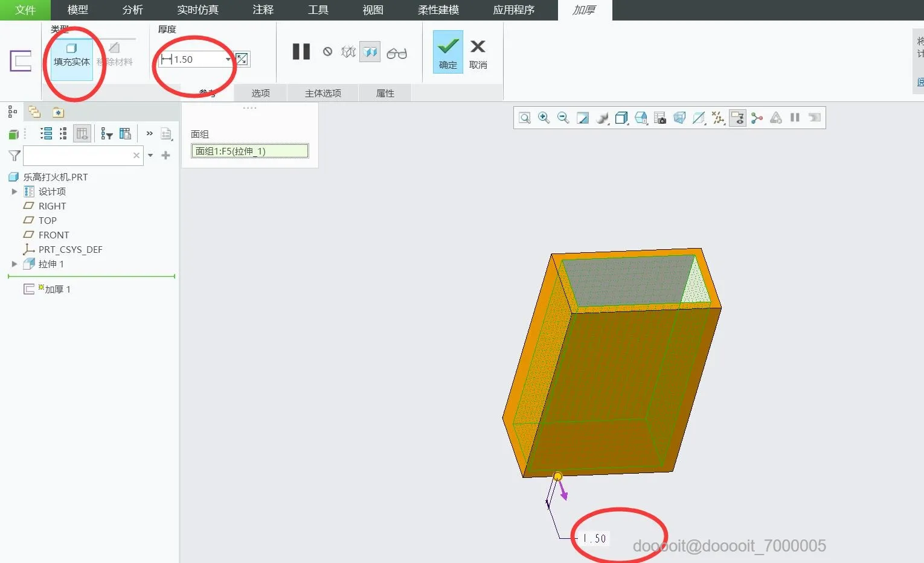This screenshot has width=924, height=563.
Task: Open the 属性 properties tab
Action: click(x=385, y=93)
